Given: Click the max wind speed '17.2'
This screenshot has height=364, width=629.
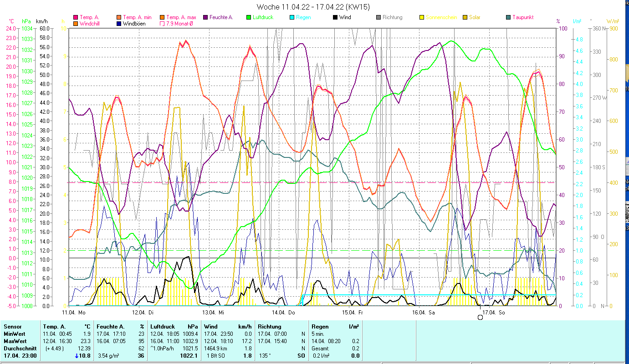Looking at the screenshot, I should click(246, 341).
